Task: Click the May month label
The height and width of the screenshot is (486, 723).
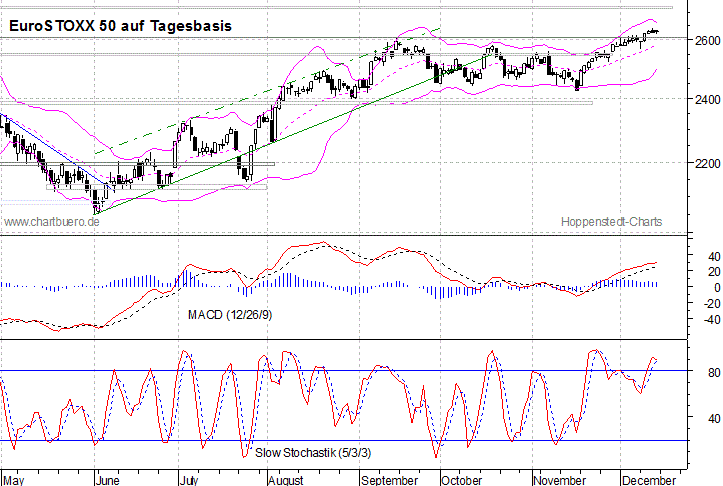Action: tap(13, 480)
